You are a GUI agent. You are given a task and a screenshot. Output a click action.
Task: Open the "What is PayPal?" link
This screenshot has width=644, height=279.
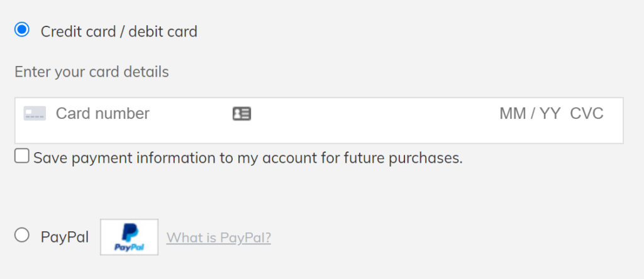218,238
